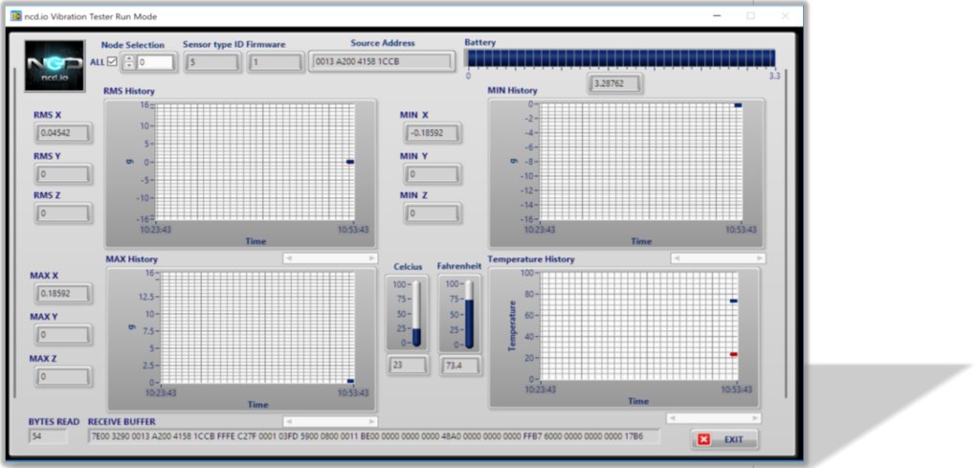The height and width of the screenshot is (468, 980).
Task: Click the Source Address field
Action: [x=382, y=61]
